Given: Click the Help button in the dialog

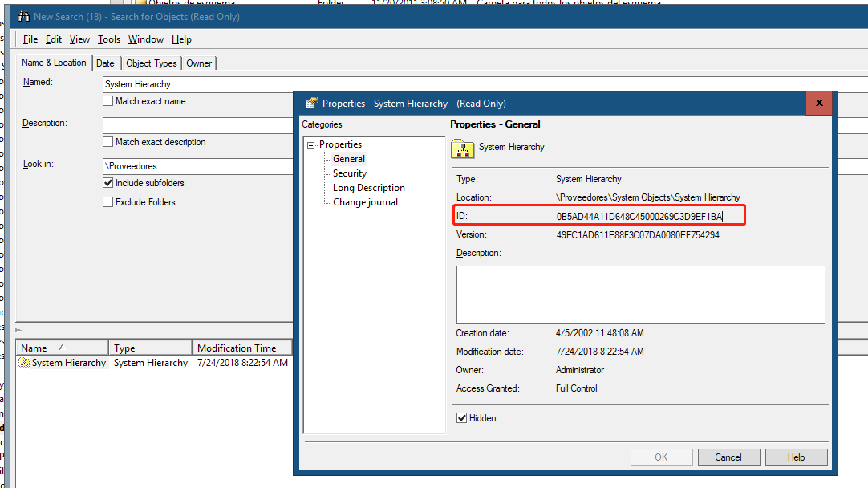Looking at the screenshot, I should (796, 458).
